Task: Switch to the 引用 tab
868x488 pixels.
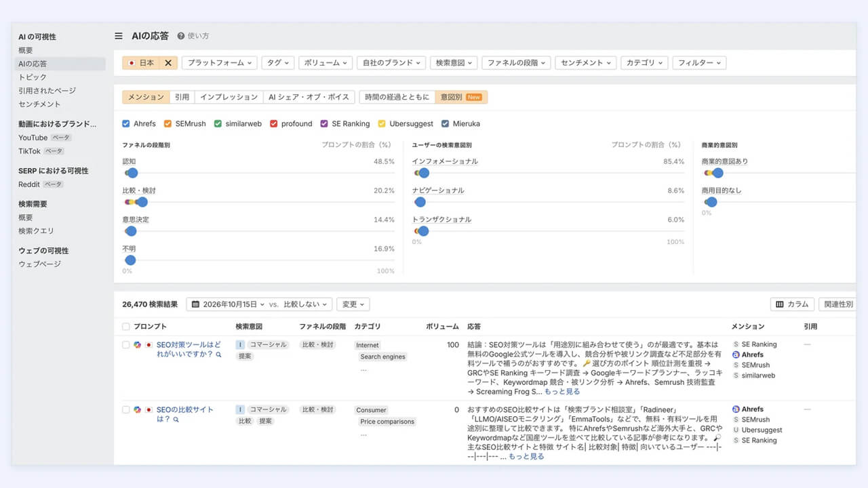Action: point(182,97)
